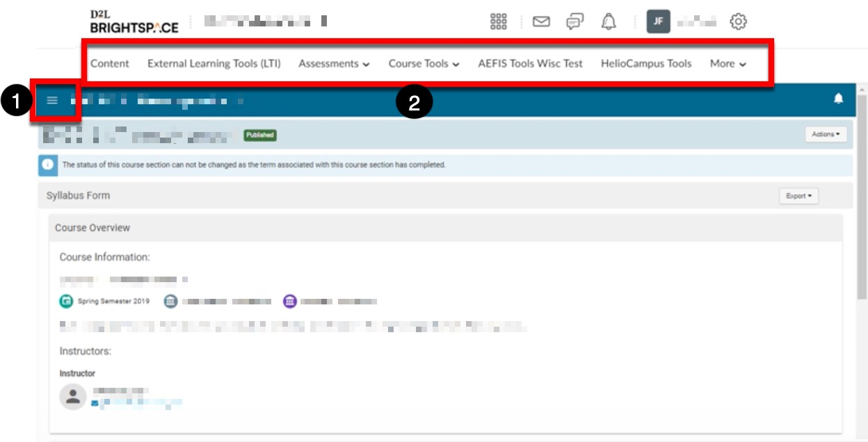Expand the More navigation dropdown

(x=728, y=64)
